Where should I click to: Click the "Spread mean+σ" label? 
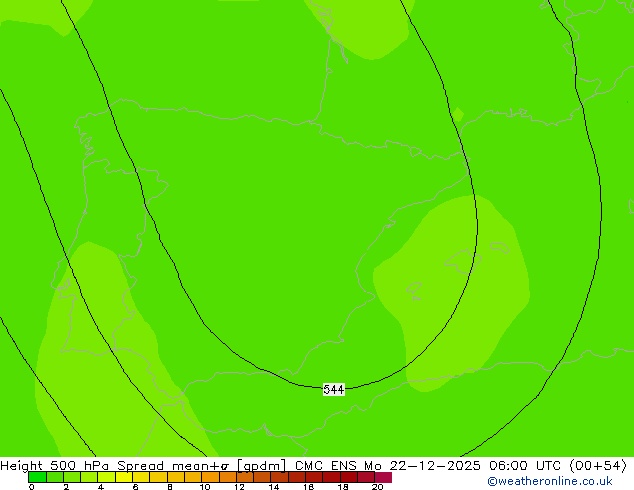click(173, 466)
